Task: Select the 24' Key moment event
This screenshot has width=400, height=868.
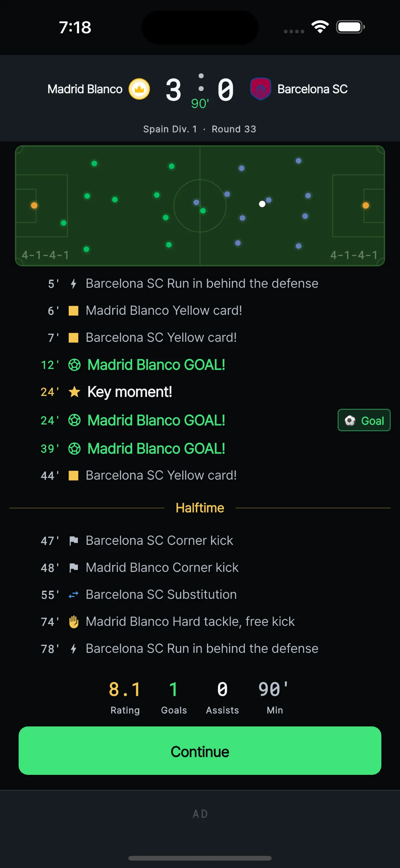Action: [200, 392]
